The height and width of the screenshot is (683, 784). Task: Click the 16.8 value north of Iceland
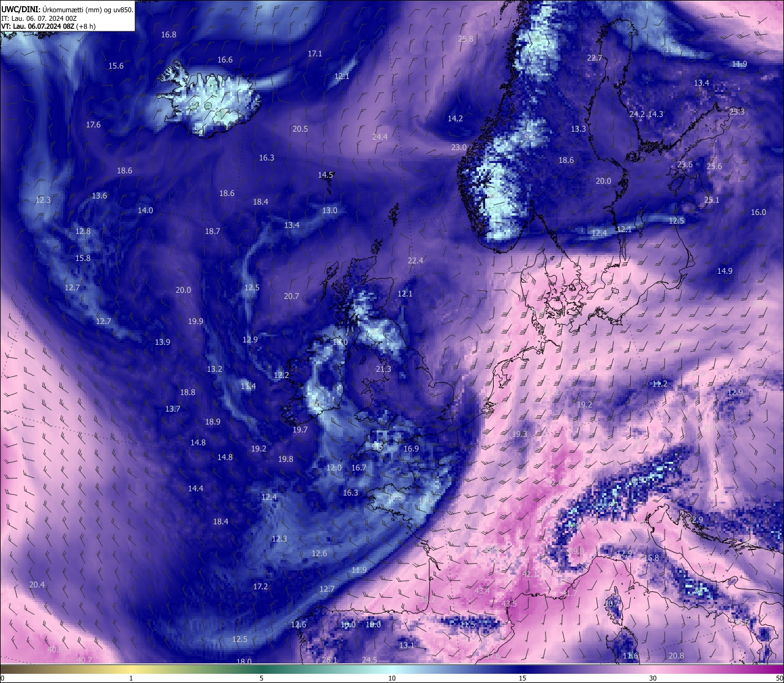click(168, 35)
